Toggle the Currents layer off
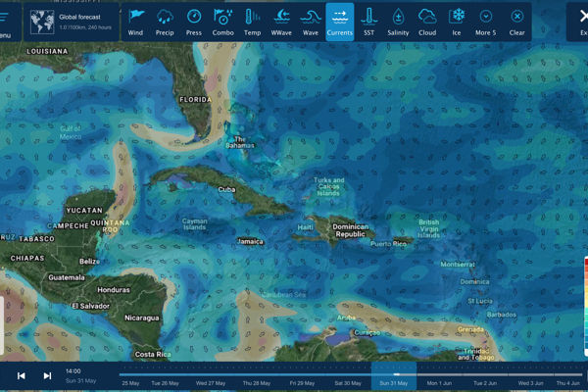588x392 pixels. coord(339,21)
